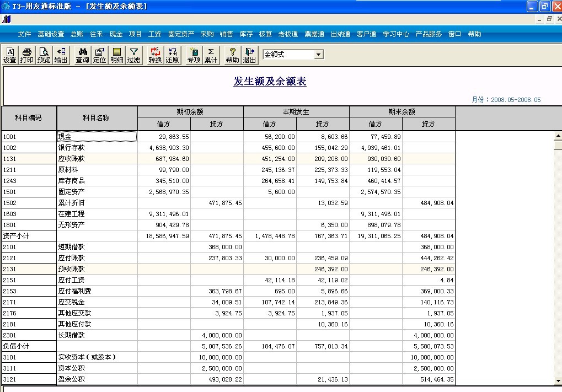Click the 累计折旧 account name

click(x=97, y=203)
